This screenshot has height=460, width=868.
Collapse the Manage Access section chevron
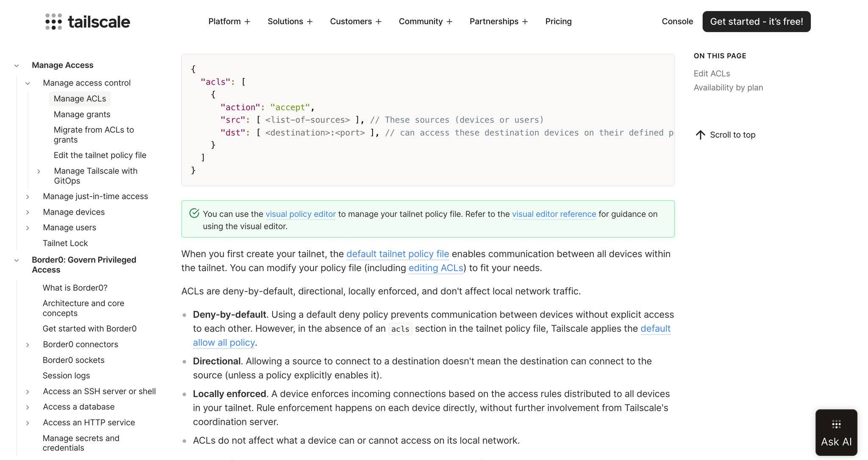tap(17, 66)
